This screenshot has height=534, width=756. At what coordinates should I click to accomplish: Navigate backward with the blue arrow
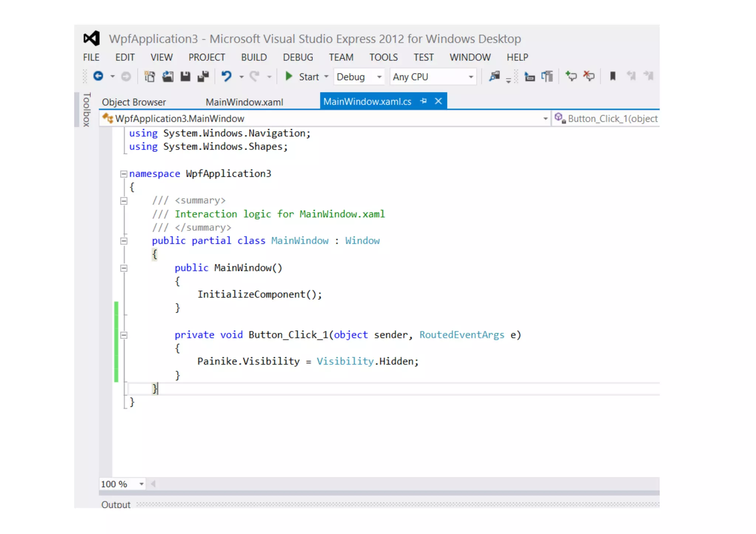[98, 76]
